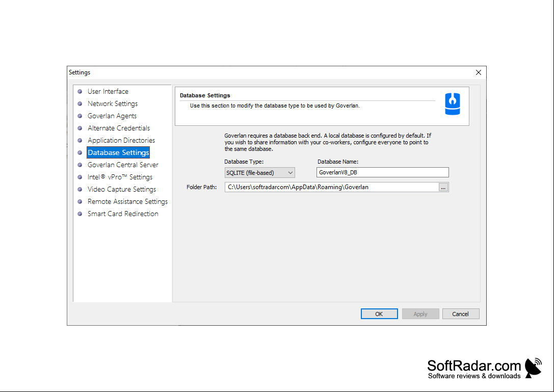Image resolution: width=554 pixels, height=392 pixels.
Task: Expand the Database Type dropdown
Action: [260, 173]
